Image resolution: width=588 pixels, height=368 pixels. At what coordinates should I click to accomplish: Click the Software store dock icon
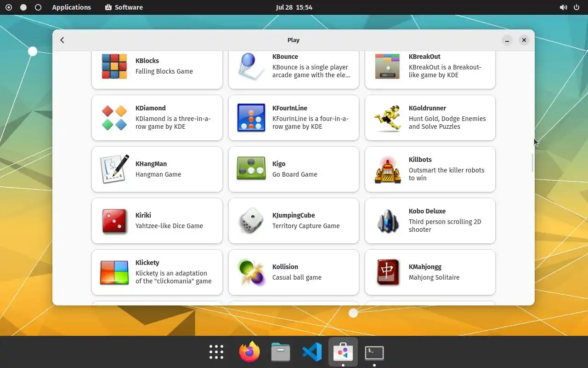click(343, 352)
